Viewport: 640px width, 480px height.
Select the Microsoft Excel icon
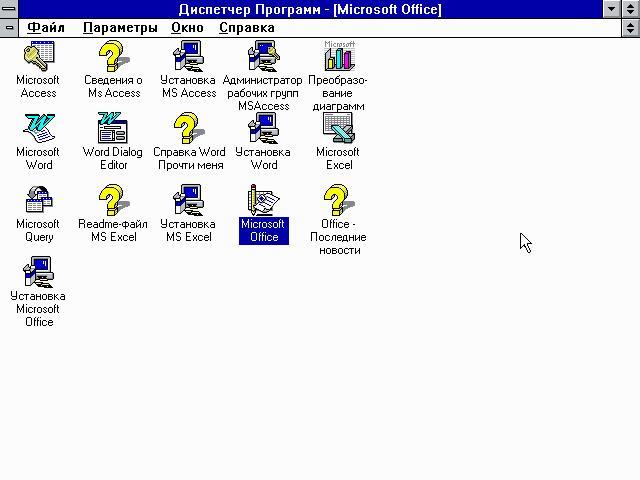click(x=339, y=128)
